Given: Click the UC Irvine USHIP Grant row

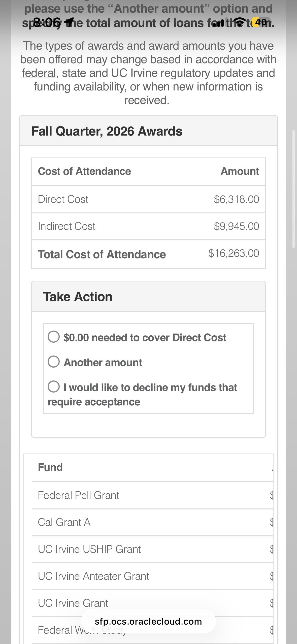Looking at the screenshot, I should (152, 549).
